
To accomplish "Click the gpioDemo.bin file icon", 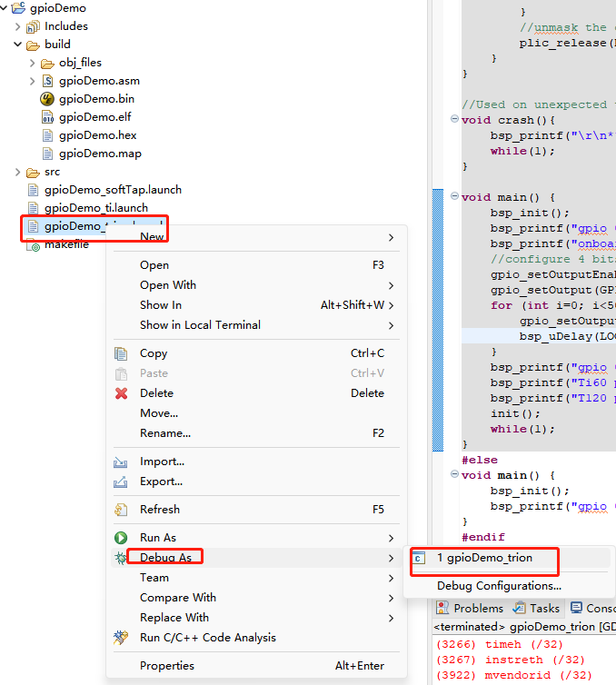I will tap(48, 99).
